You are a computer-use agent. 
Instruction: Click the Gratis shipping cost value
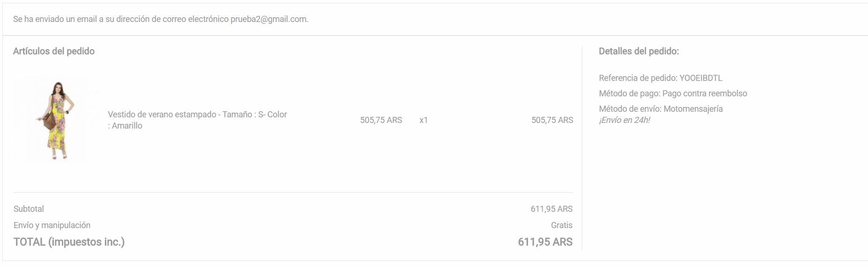(561, 225)
